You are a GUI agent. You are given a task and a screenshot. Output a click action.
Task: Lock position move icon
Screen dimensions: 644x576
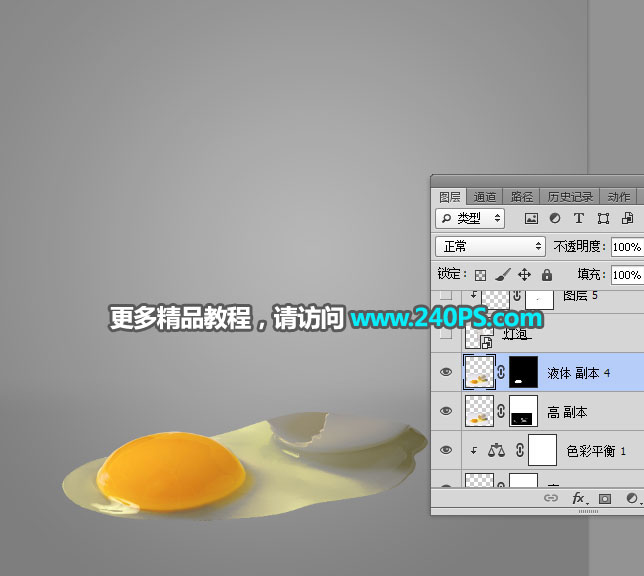(x=524, y=274)
